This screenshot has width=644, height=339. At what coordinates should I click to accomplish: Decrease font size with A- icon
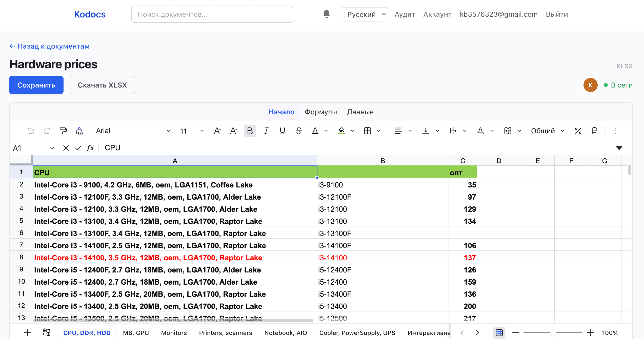(234, 131)
